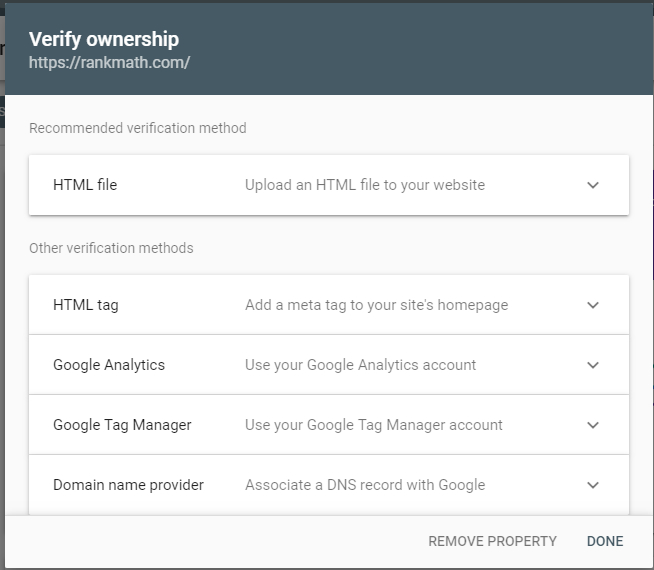Click the 'Other verification methods' heading
Image resolution: width=654 pixels, height=570 pixels.
[x=111, y=248]
